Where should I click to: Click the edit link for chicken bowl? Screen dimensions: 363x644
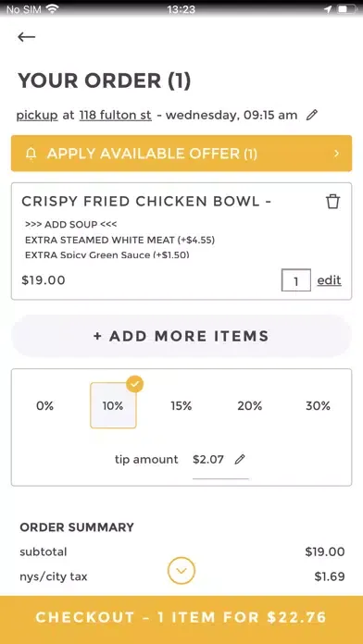329,280
